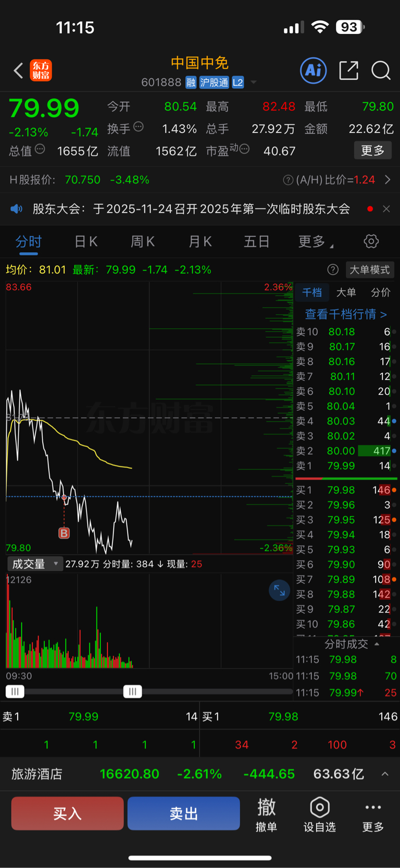The width and height of the screenshot is (400, 868).
Task: Tap info icon next to 换手
Action: 139,126
